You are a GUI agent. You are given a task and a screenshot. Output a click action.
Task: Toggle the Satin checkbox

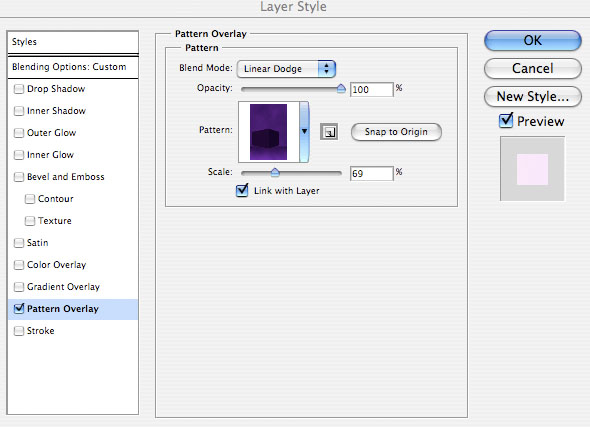(18, 243)
